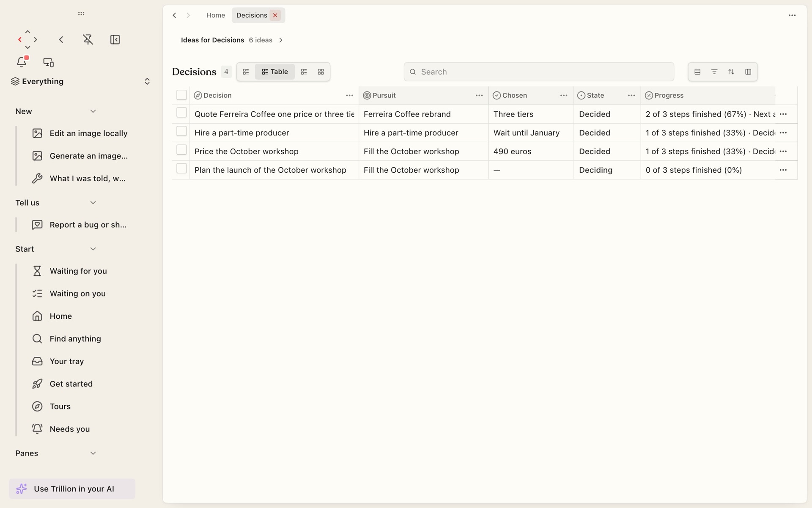Viewport: 812px width, 508px height.
Task: Select the Table view tab
Action: pos(275,72)
